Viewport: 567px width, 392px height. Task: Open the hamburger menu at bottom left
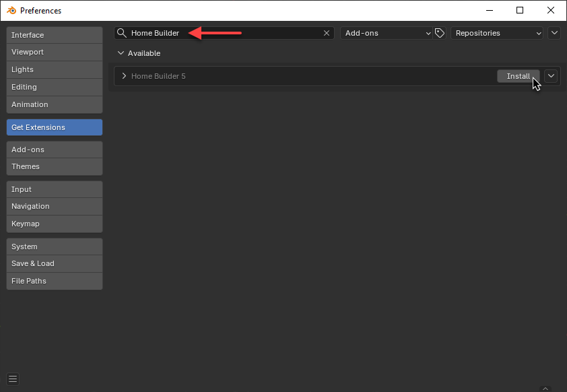click(x=13, y=379)
